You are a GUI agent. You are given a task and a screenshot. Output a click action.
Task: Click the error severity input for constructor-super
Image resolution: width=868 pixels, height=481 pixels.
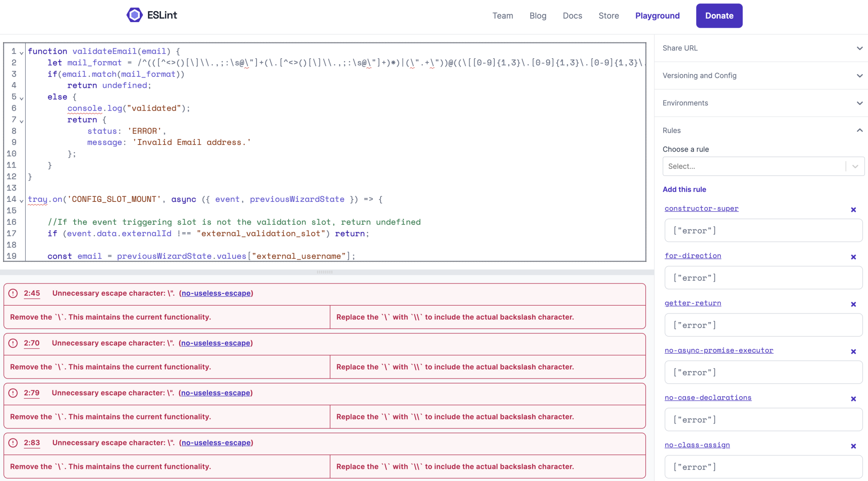point(763,231)
